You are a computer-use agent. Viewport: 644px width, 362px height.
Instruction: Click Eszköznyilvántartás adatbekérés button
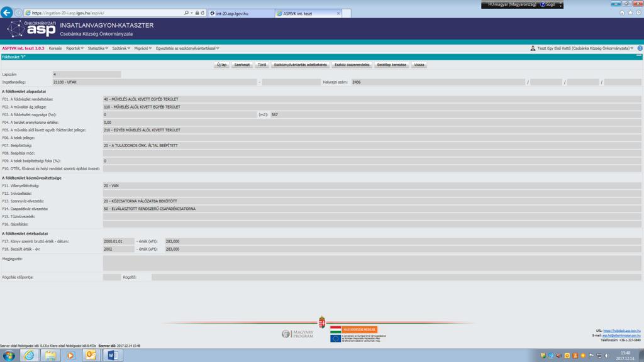(300, 65)
